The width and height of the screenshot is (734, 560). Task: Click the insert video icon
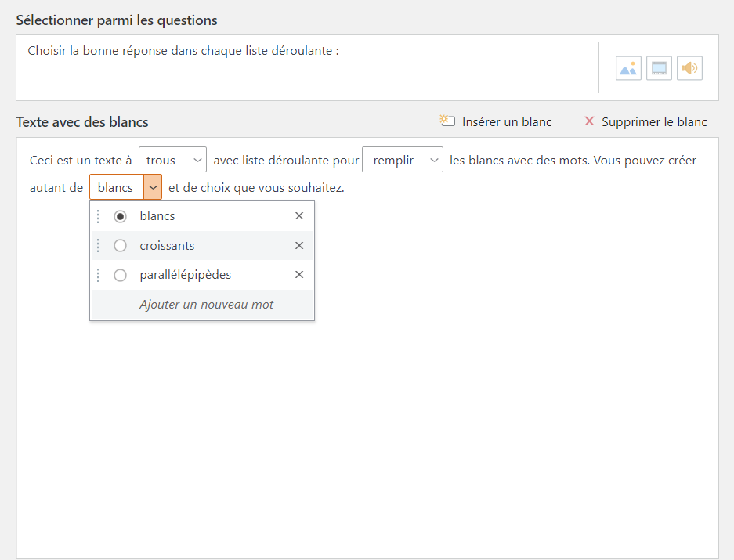click(x=659, y=68)
